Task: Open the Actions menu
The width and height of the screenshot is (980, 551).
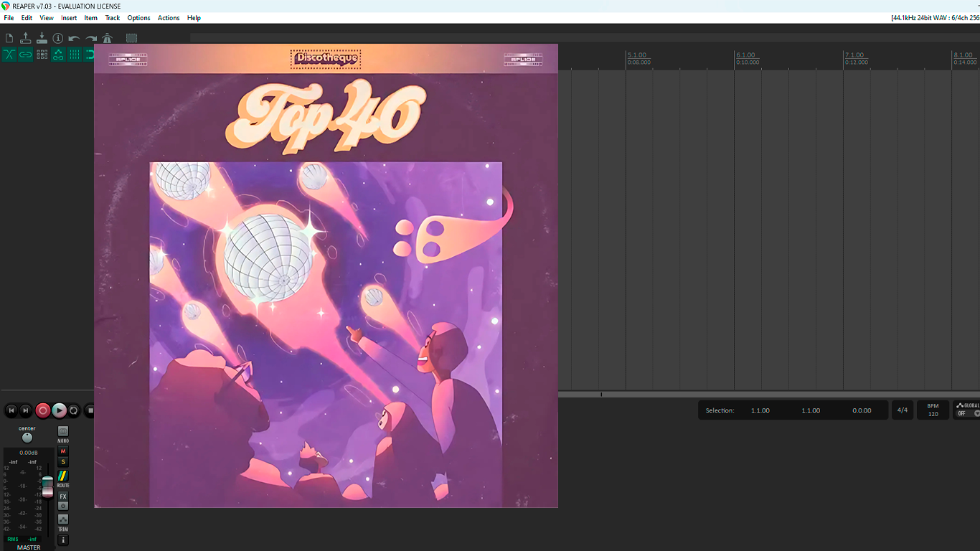Action: (x=169, y=18)
